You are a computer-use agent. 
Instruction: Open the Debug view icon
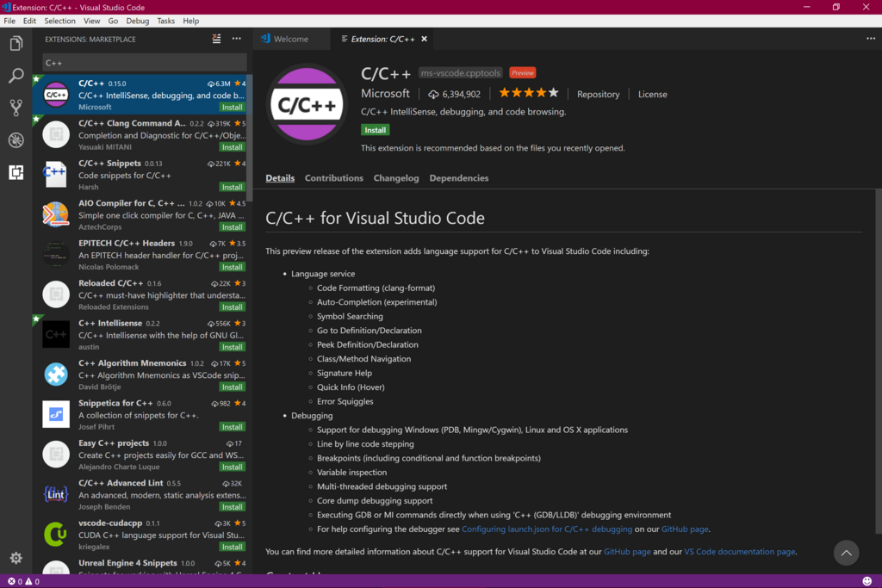pos(16,140)
